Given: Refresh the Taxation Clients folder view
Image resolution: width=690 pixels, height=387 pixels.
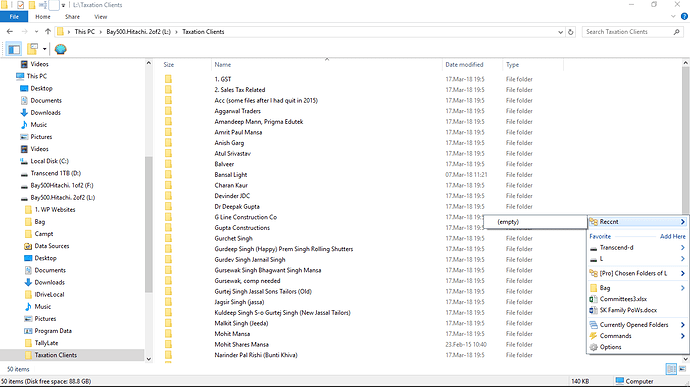Looking at the screenshot, I should 571,32.
